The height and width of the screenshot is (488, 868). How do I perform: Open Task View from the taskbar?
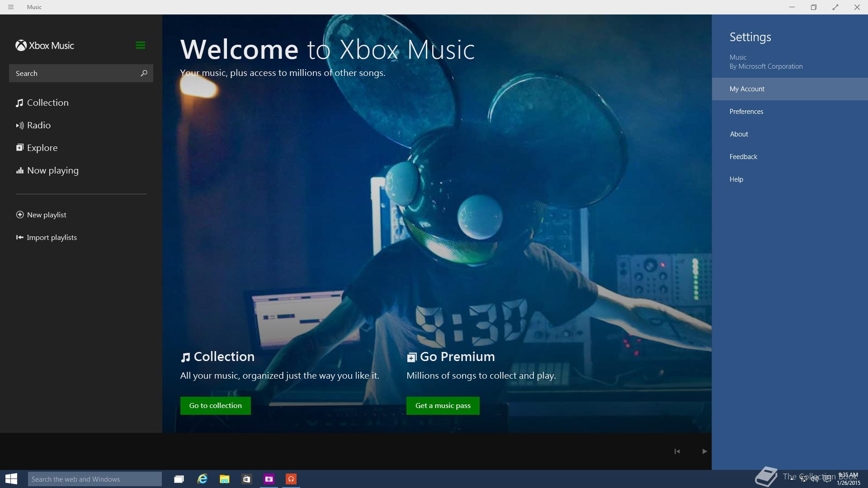(179, 479)
